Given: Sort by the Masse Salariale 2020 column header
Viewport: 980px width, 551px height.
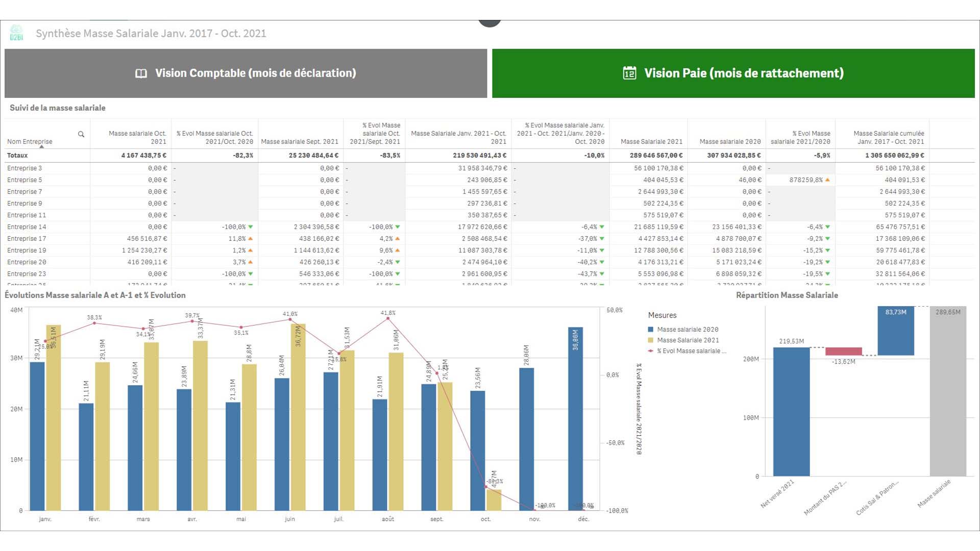Looking at the screenshot, I should point(729,141).
